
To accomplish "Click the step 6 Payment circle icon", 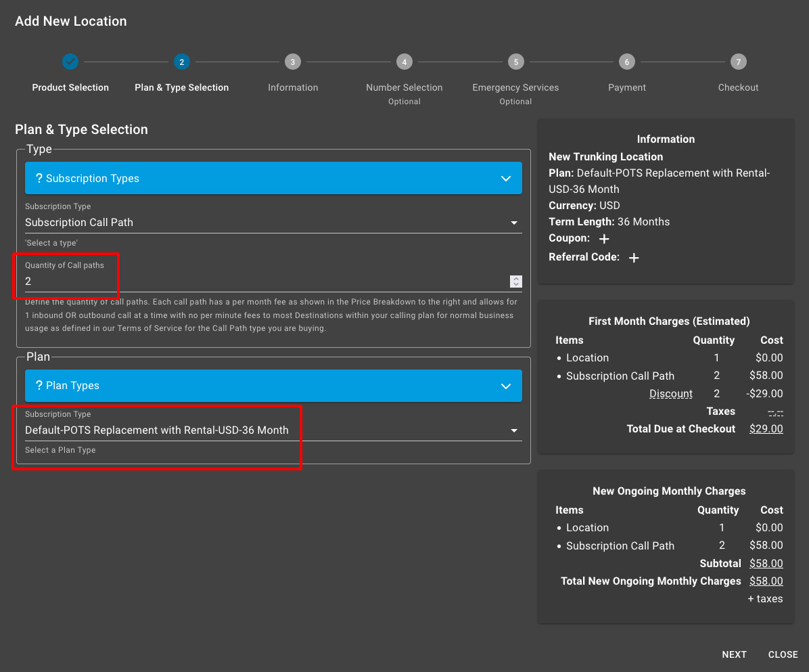I will click(x=626, y=61).
